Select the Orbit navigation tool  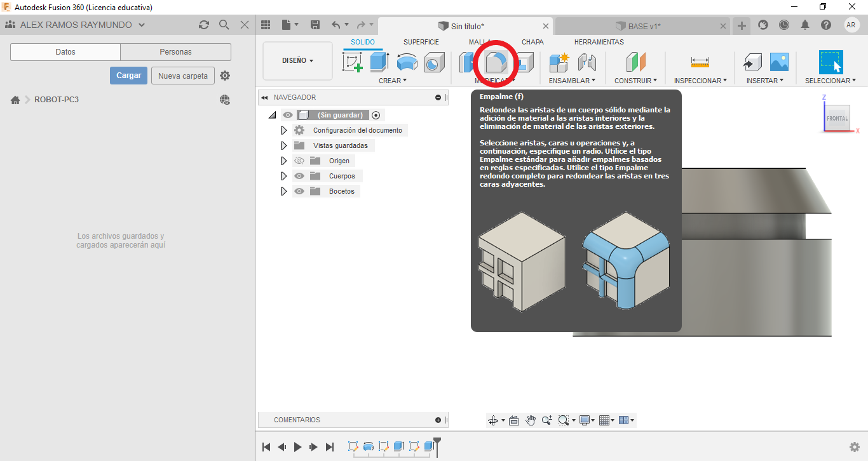pyautogui.click(x=492, y=420)
